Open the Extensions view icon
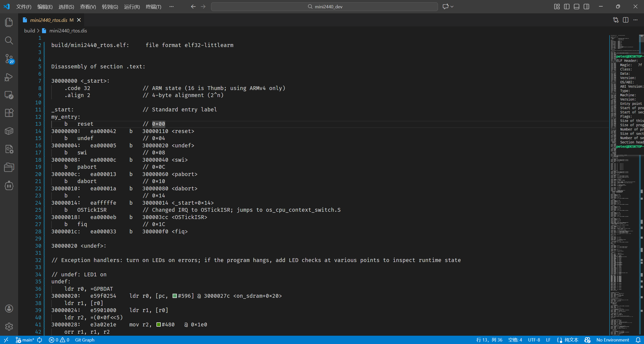 pos(9,113)
